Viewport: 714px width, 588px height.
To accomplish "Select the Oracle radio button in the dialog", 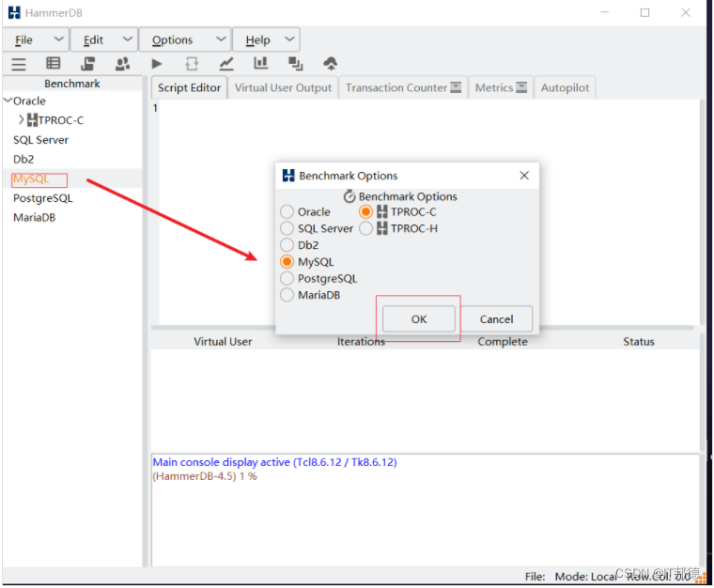I will [287, 212].
